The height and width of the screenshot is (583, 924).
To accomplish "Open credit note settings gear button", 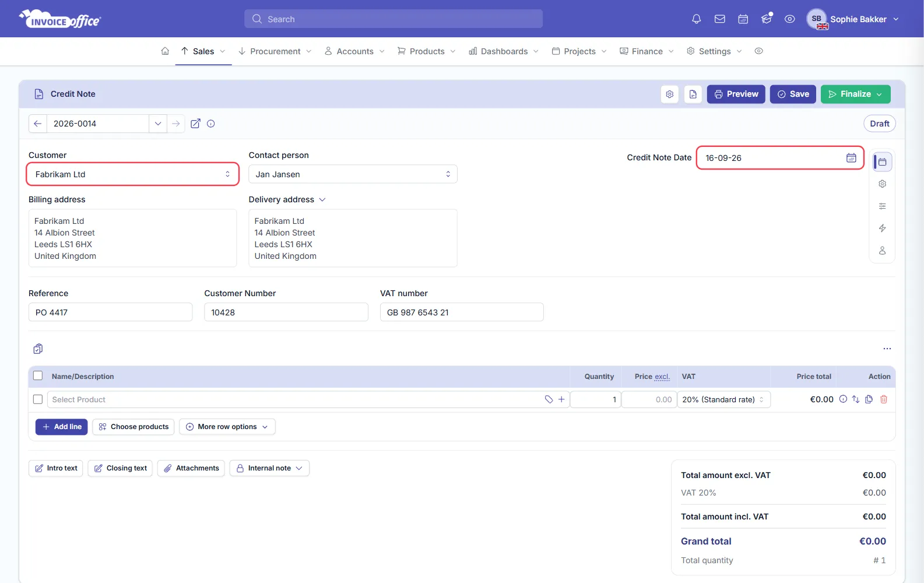I will pyautogui.click(x=670, y=94).
